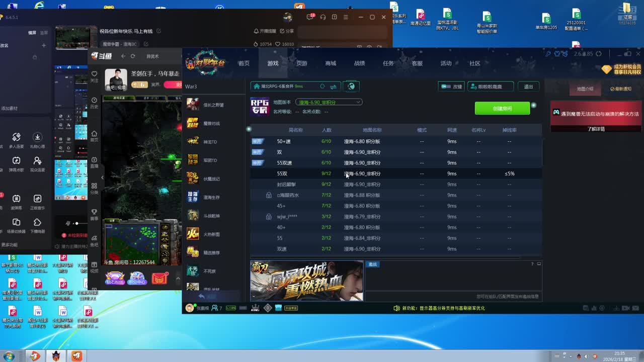Open the 社区 tab
Image resolution: width=644 pixels, height=362 pixels.
pyautogui.click(x=475, y=63)
